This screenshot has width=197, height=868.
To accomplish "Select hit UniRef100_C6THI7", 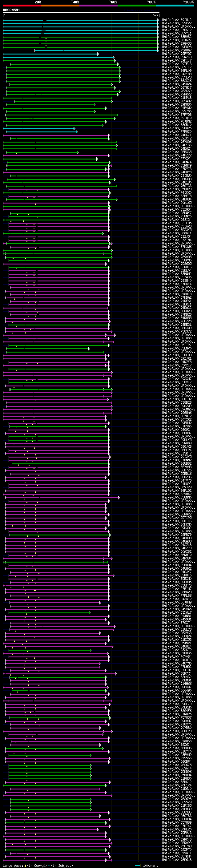I will point(177,88).
